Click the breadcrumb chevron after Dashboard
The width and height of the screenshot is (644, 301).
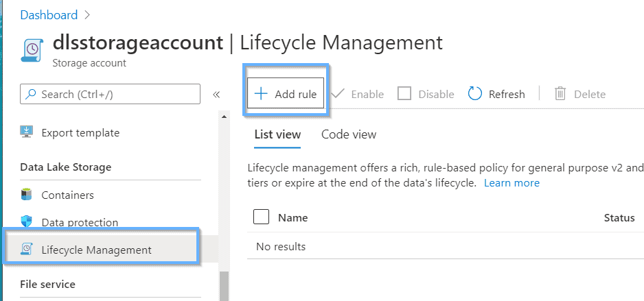pos(87,16)
